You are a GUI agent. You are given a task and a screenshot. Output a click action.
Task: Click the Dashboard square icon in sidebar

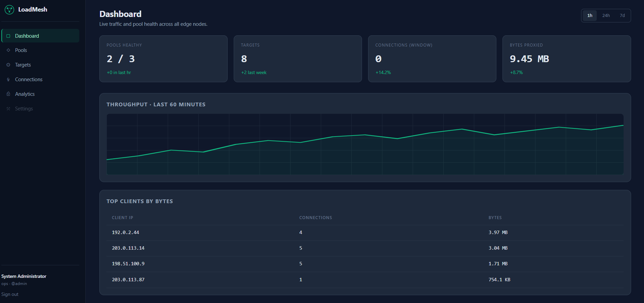click(9, 36)
